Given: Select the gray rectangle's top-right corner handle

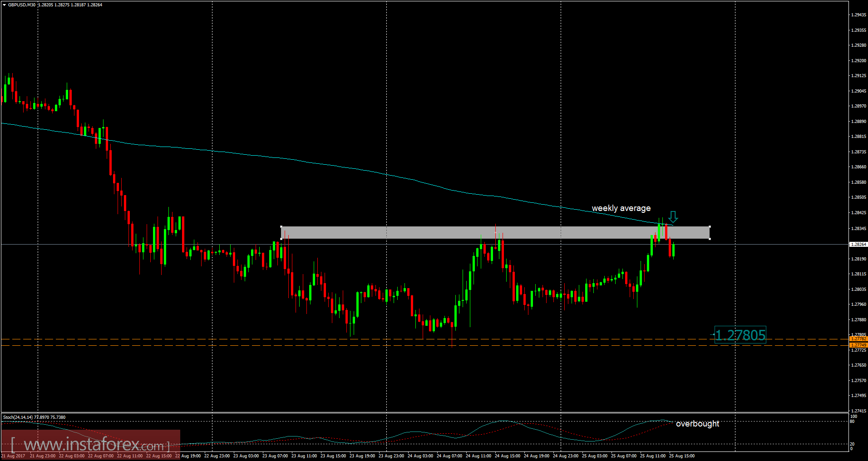Looking at the screenshot, I should click(x=710, y=226).
